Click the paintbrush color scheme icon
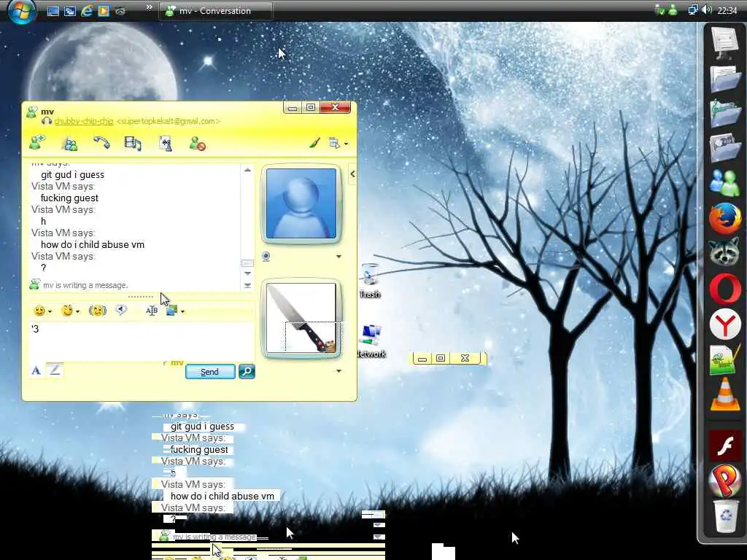 tap(314, 143)
